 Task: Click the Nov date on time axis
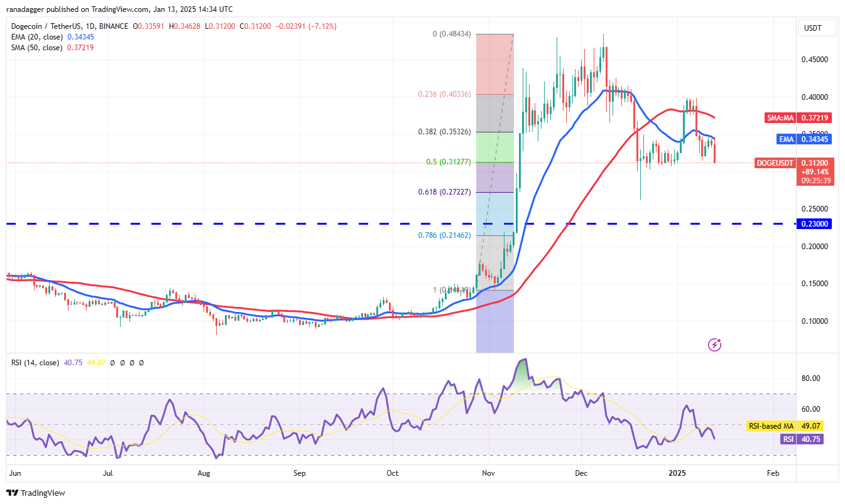(x=487, y=473)
